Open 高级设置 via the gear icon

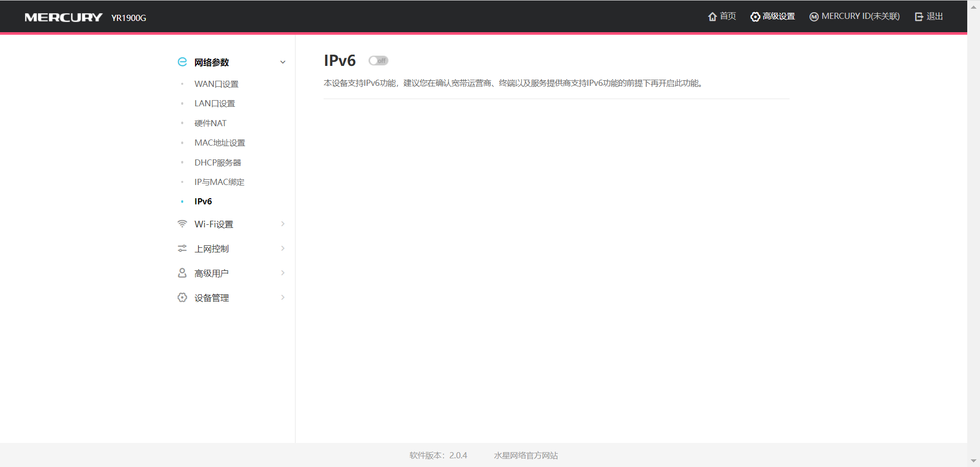pos(755,16)
